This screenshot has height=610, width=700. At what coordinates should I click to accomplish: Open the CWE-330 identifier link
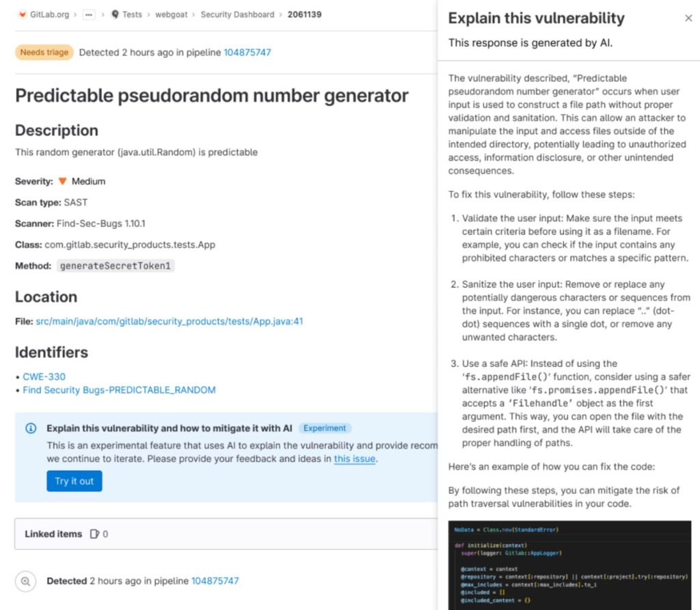(x=44, y=376)
